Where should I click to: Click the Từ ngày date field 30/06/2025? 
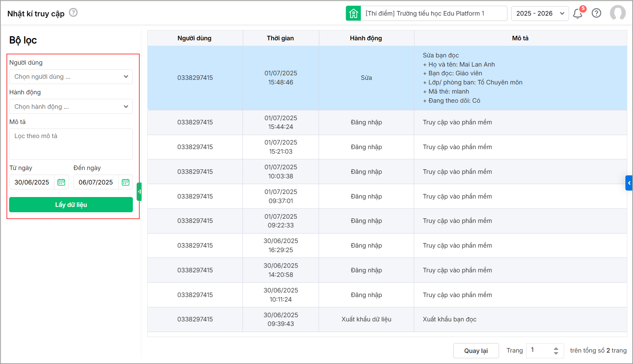[32, 182]
